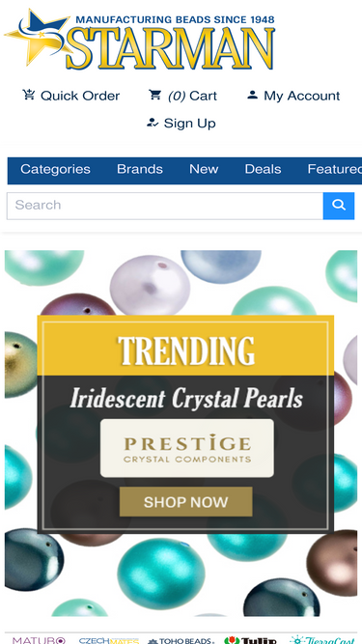This screenshot has height=644, width=362.
Task: Select the Featured menu item
Action: [335, 169]
